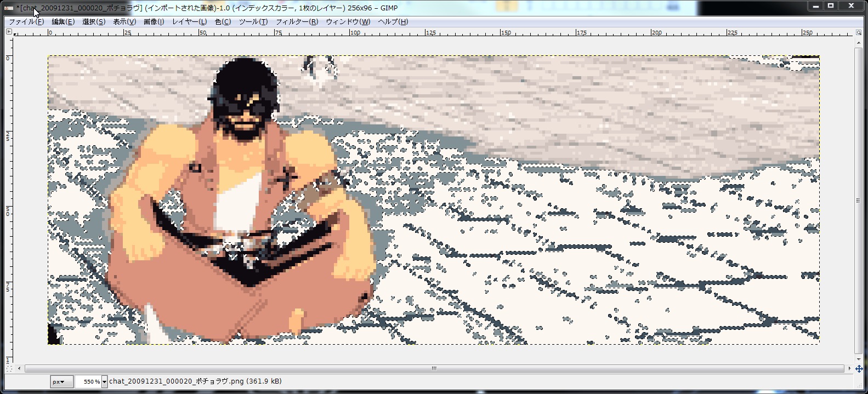Open the 選択(S) menu
Image resolution: width=868 pixels, height=394 pixels.
[x=93, y=22]
